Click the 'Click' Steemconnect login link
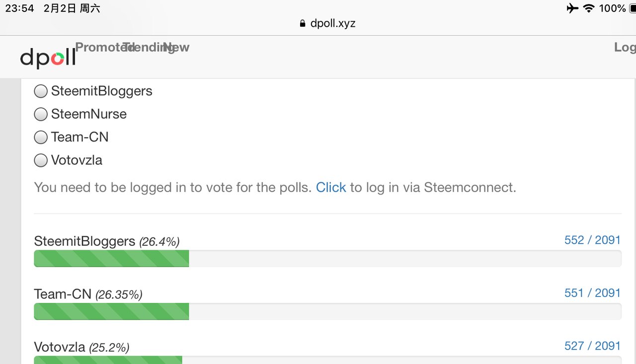The width and height of the screenshot is (636, 364). (331, 187)
